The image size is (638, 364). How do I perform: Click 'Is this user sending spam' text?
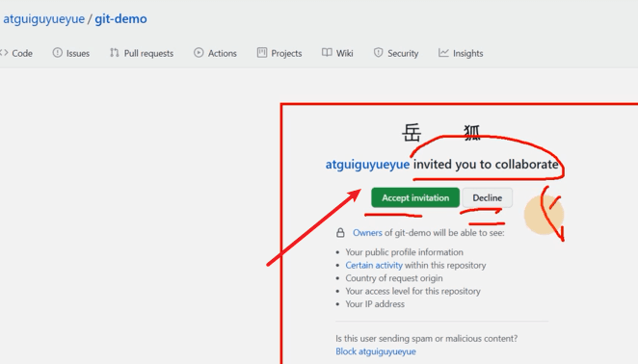tap(426, 338)
